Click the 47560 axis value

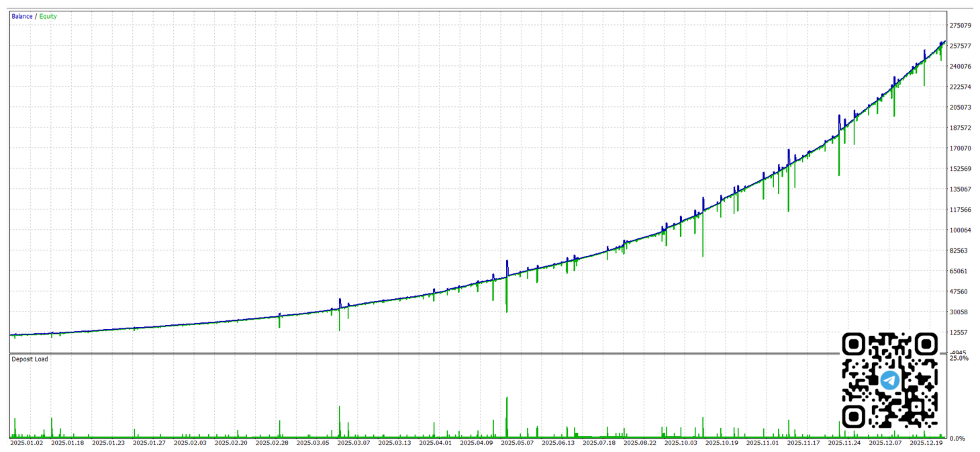point(959,291)
